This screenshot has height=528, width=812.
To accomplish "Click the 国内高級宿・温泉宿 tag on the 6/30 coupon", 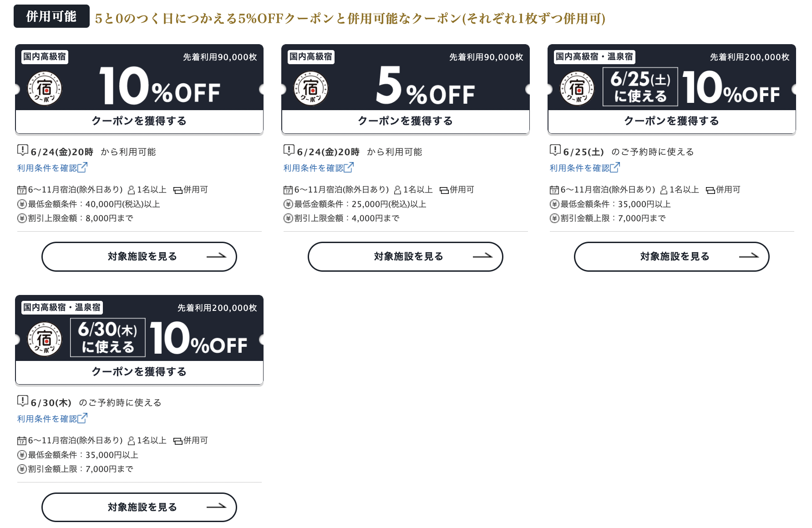I will [62, 308].
